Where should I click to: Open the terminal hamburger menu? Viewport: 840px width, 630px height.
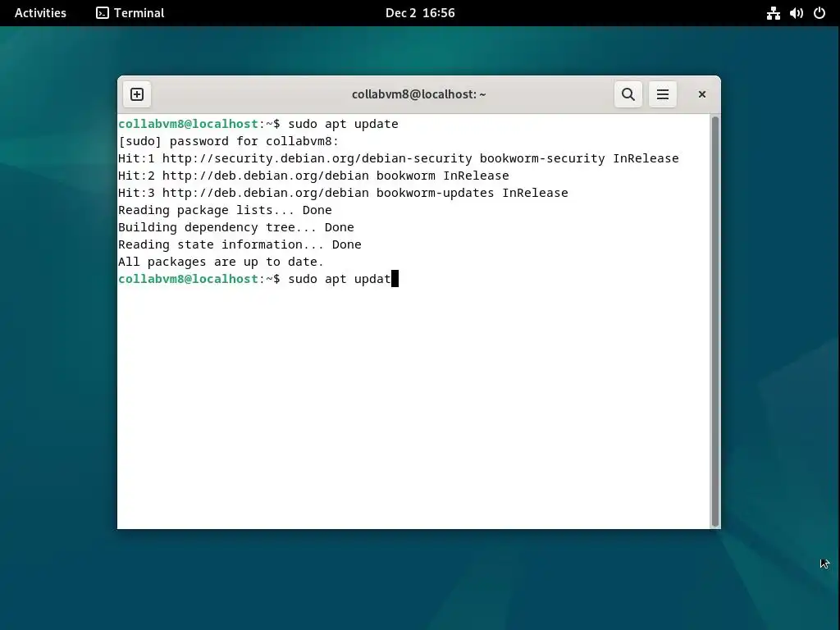(663, 94)
